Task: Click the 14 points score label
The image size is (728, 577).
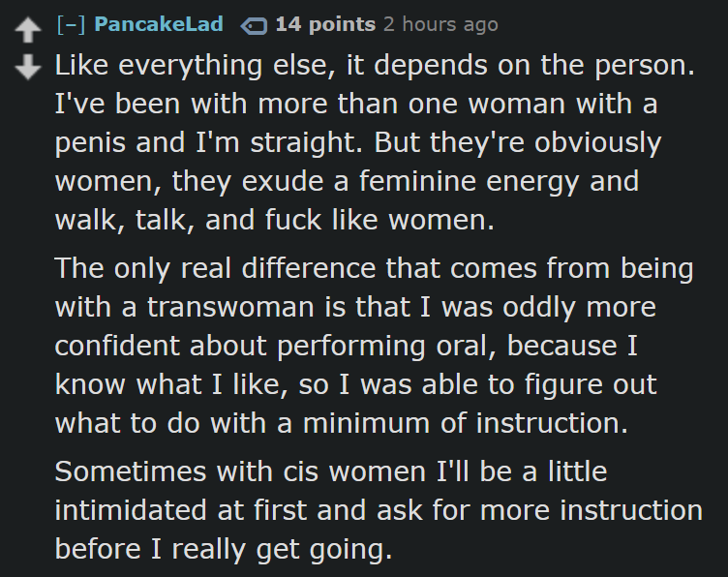Action: (x=325, y=24)
